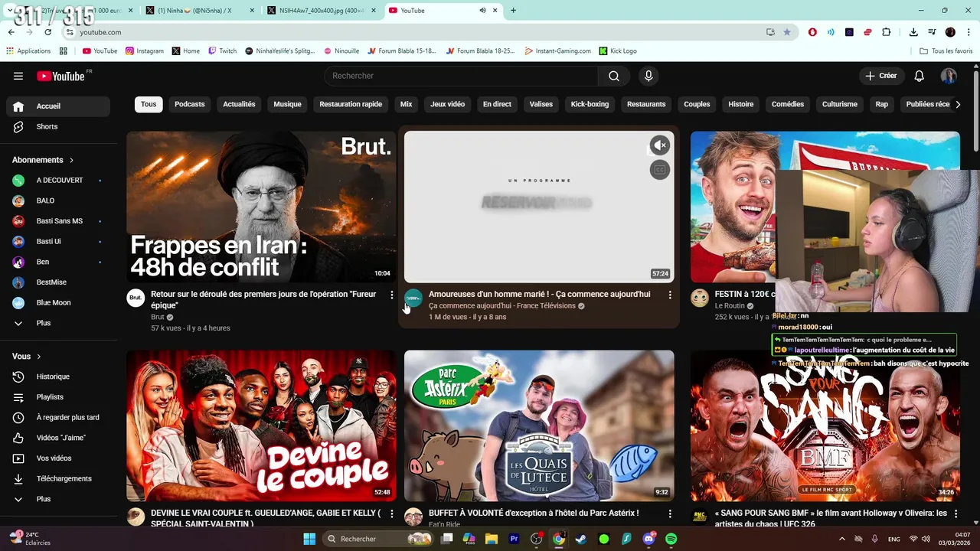The height and width of the screenshot is (551, 980).
Task: Open Playlists in sidebar
Action: point(58,397)
